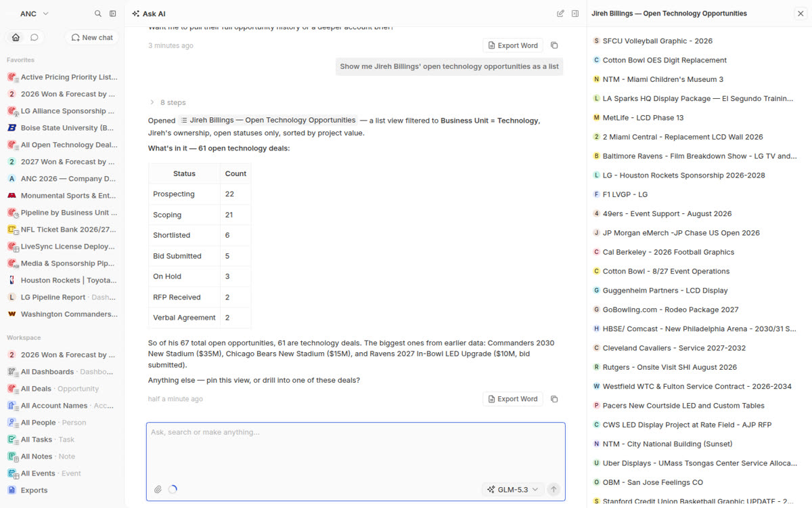Viewport: 812px width, 508px height.
Task: Click lower Export Word button
Action: coord(513,399)
